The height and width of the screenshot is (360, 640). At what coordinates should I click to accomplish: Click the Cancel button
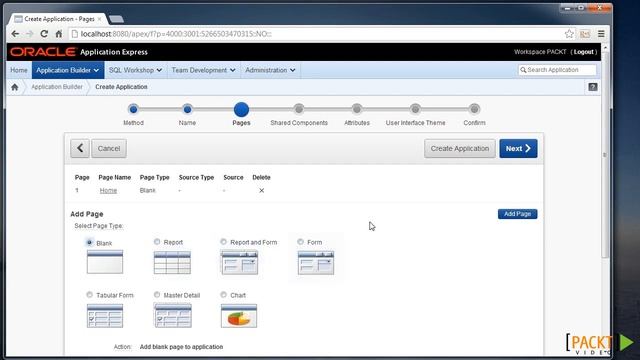point(109,148)
